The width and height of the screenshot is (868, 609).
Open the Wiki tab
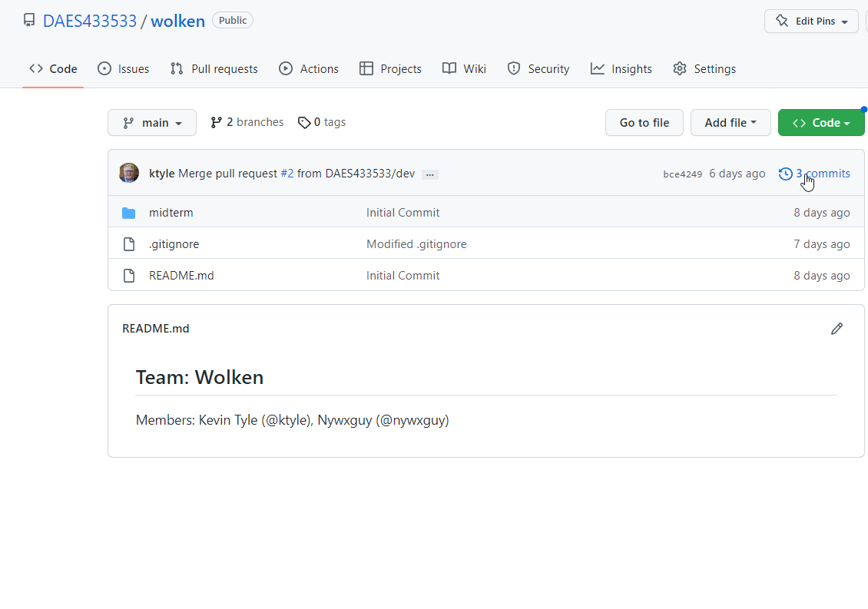pyautogui.click(x=465, y=69)
